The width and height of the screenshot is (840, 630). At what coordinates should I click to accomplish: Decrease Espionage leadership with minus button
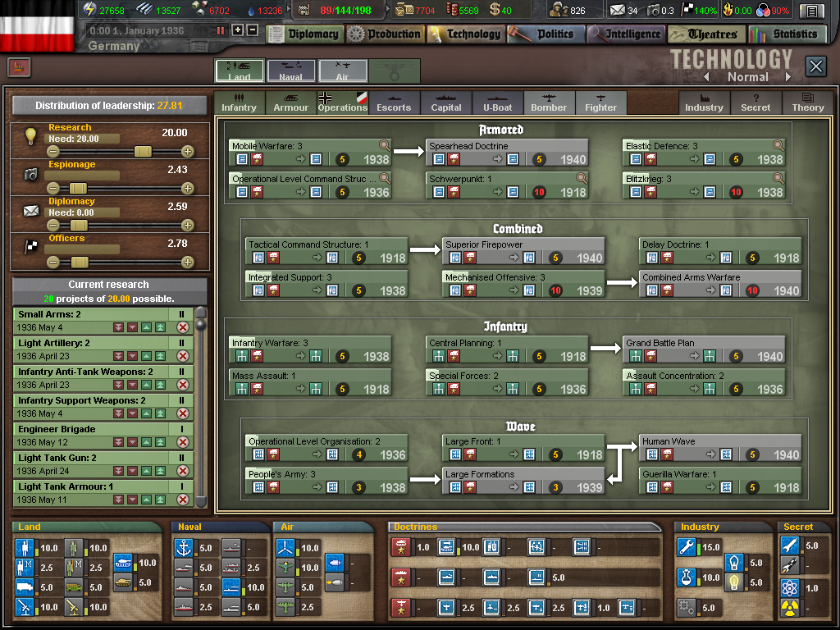coord(52,188)
